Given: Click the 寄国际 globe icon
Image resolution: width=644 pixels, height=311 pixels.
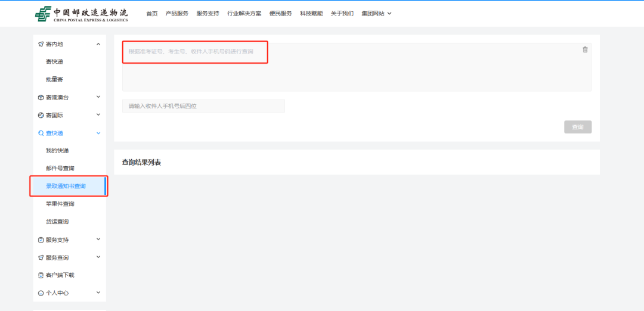Looking at the screenshot, I should tap(41, 116).
